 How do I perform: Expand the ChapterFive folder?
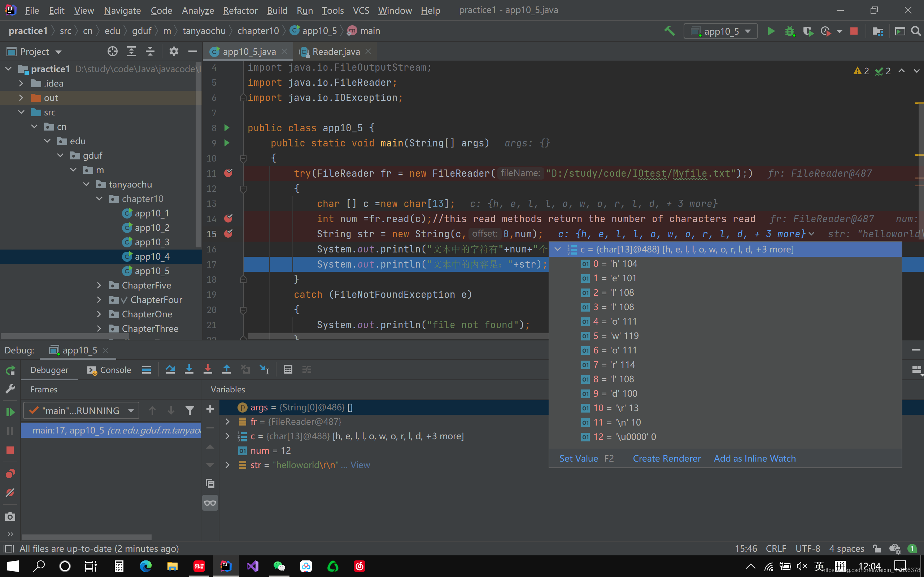click(x=99, y=286)
